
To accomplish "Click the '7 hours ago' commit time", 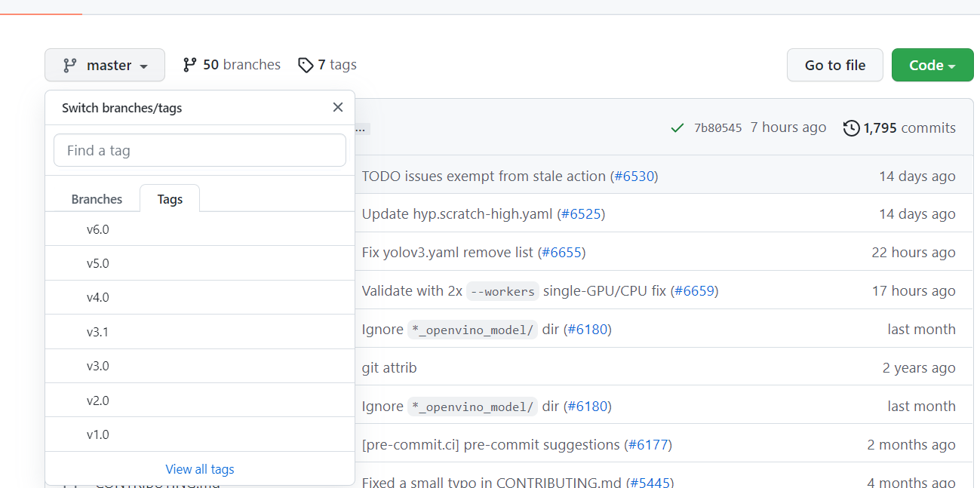I will (788, 127).
